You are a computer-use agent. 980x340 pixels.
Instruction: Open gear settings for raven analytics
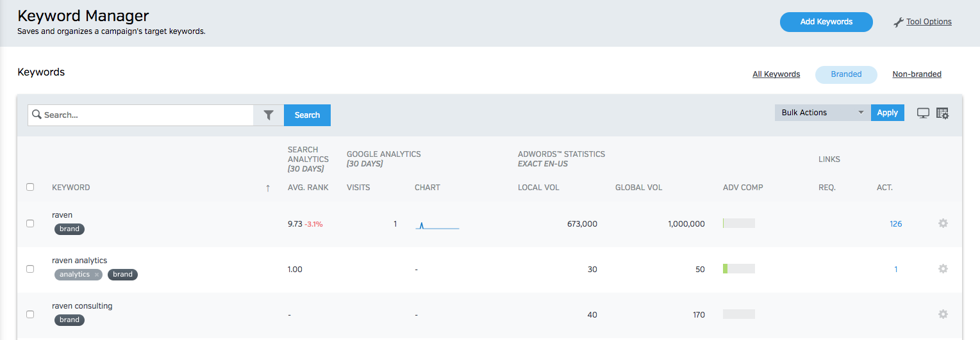943,269
